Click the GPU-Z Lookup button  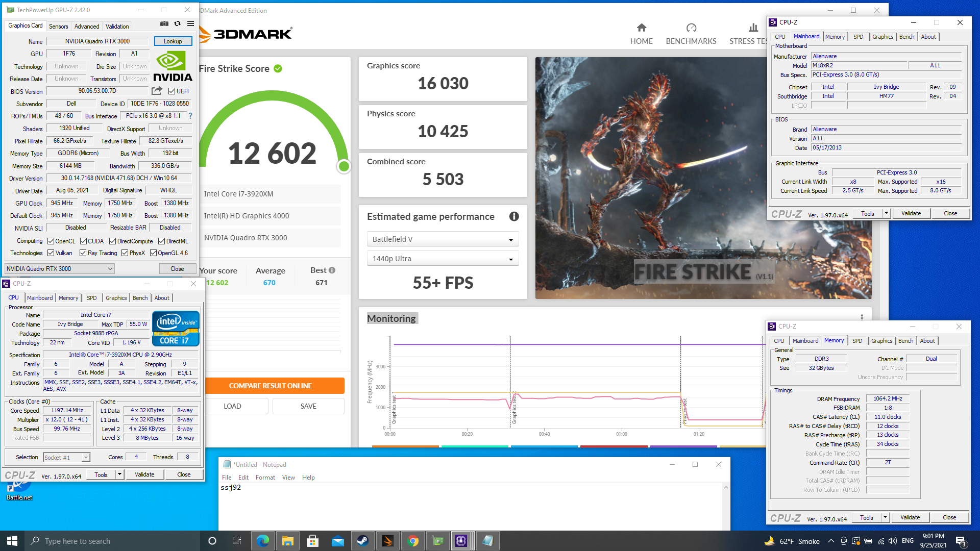[173, 41]
